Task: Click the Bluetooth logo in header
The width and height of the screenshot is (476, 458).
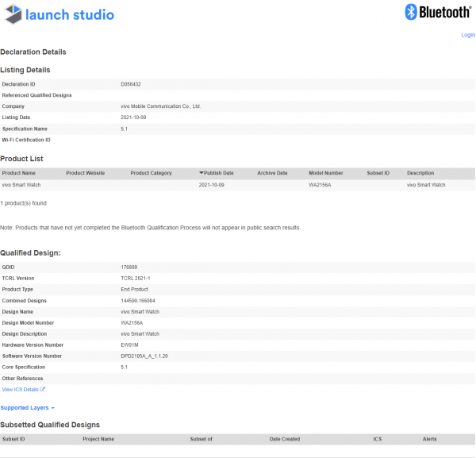Action: click(x=438, y=12)
